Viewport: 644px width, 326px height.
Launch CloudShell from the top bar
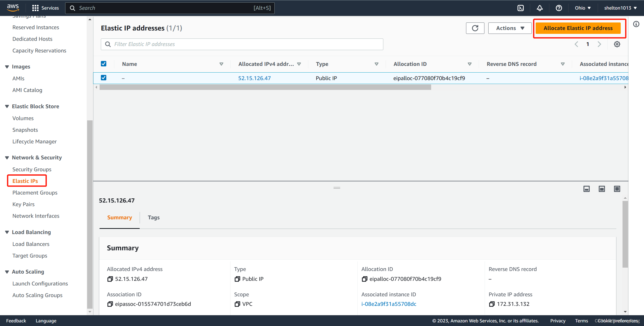[521, 8]
